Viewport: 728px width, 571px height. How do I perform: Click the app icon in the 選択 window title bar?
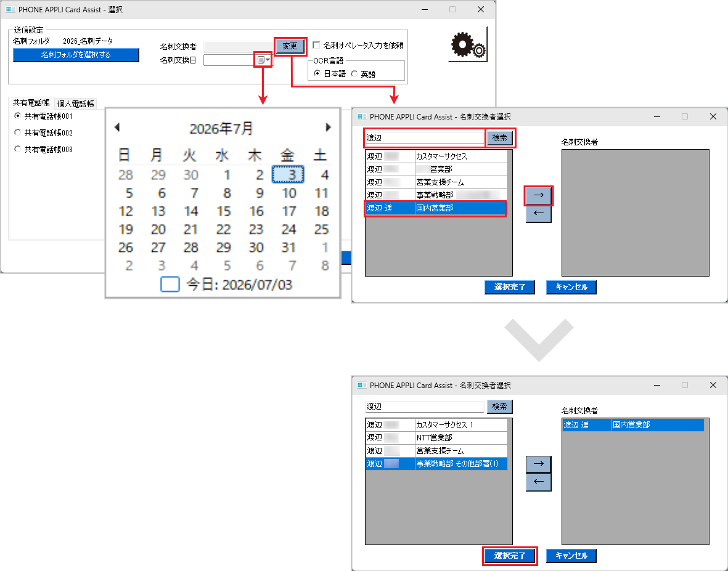(x=10, y=9)
